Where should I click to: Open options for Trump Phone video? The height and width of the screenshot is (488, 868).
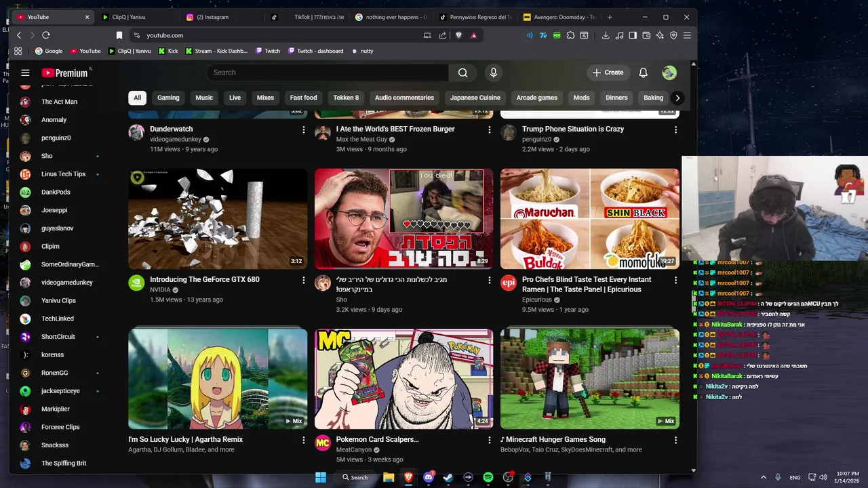[x=675, y=129]
